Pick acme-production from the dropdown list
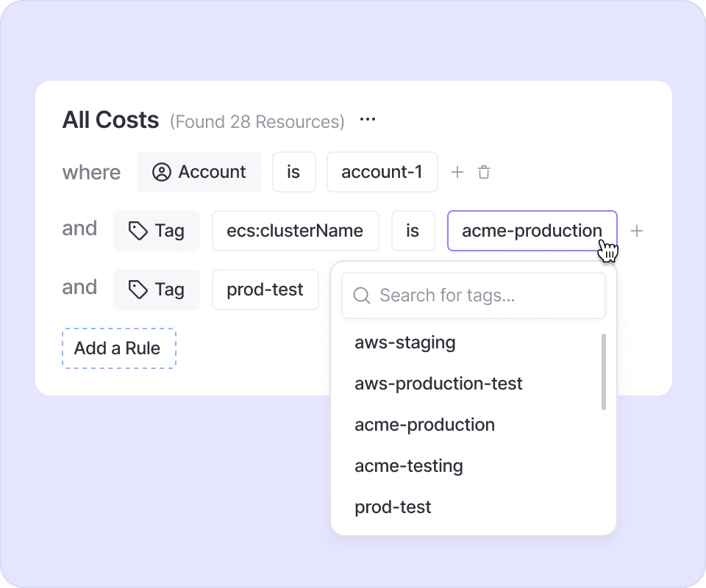This screenshot has height=588, width=706. (424, 425)
